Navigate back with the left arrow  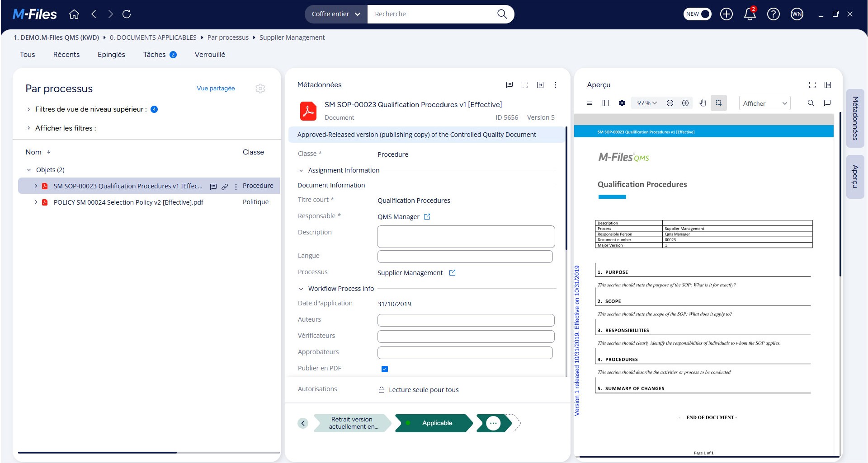point(94,14)
